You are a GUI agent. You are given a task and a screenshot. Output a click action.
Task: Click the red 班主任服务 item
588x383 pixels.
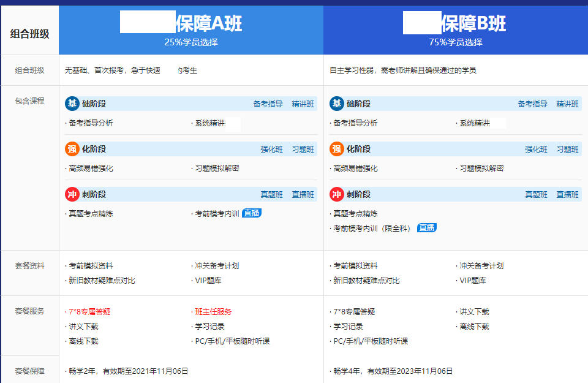(213, 312)
